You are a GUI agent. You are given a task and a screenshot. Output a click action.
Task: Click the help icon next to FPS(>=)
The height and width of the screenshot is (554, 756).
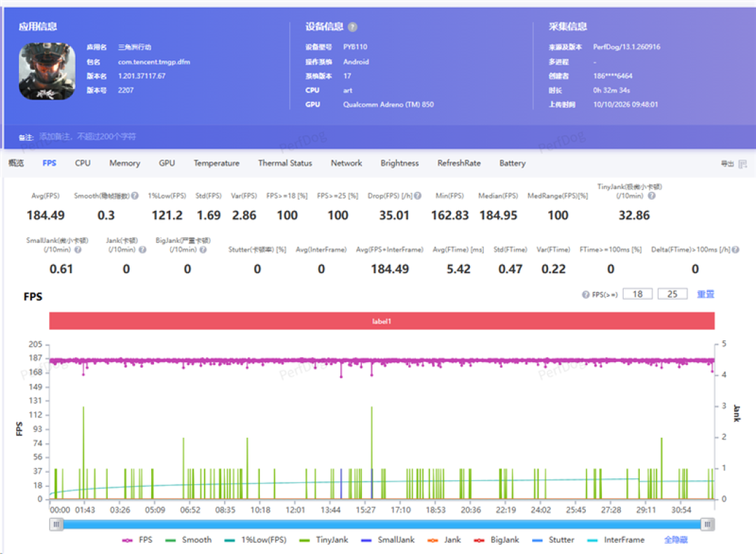(x=585, y=295)
